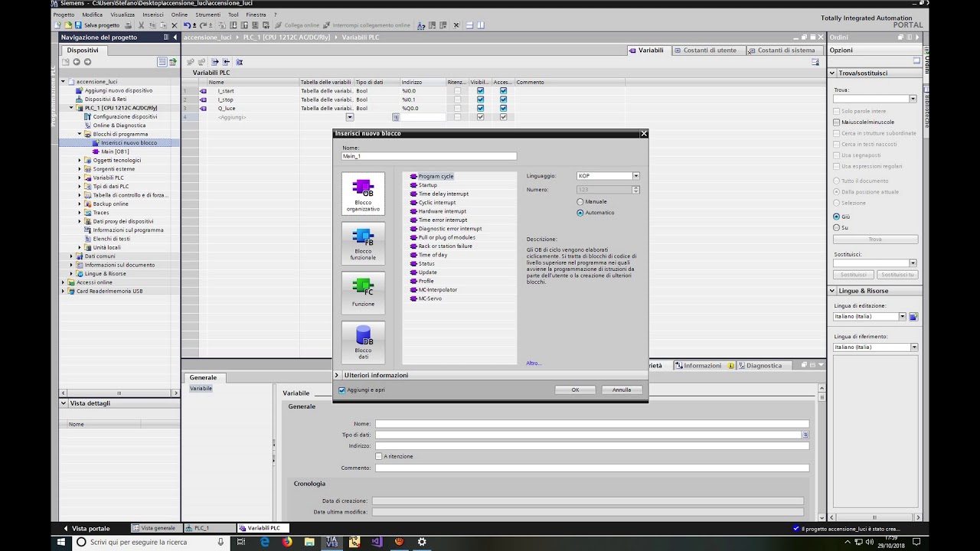Viewport: 980px width, 551px height.
Task: Click the undo arrow icon
Action: pos(187,25)
